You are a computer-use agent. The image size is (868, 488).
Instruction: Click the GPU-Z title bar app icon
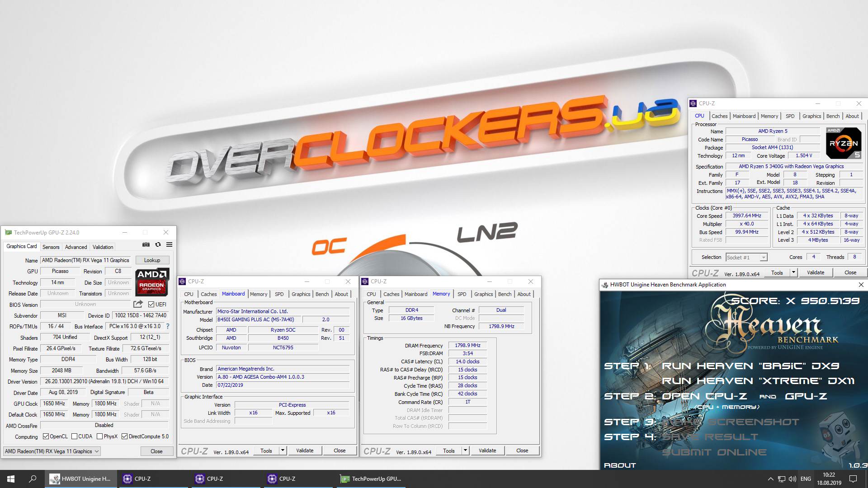[x=8, y=232]
